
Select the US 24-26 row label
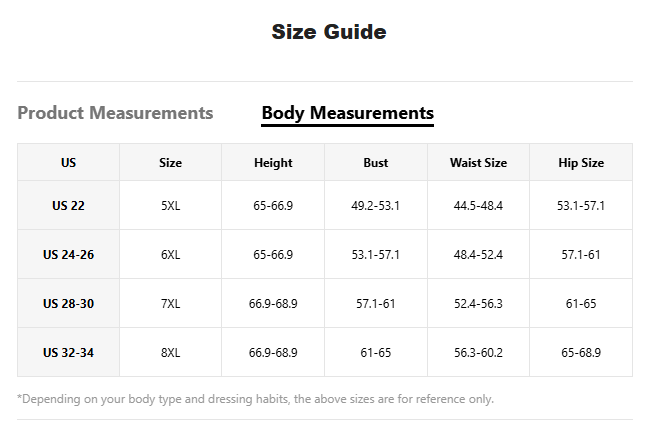pyautogui.click(x=68, y=255)
